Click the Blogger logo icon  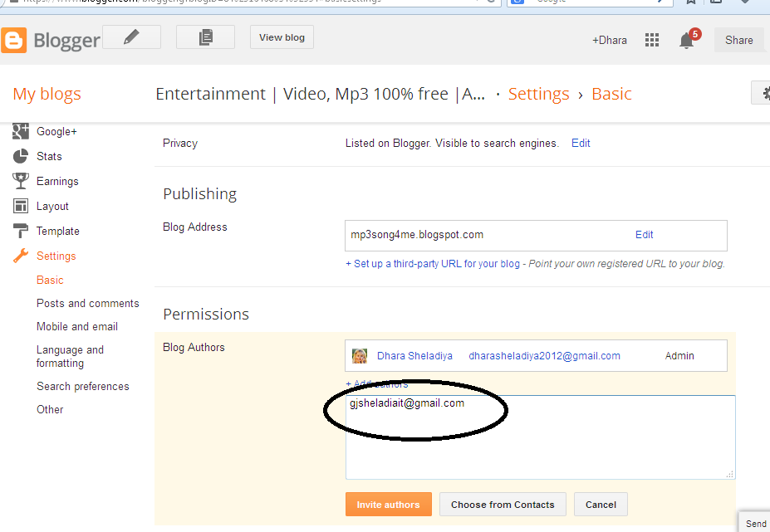14,40
